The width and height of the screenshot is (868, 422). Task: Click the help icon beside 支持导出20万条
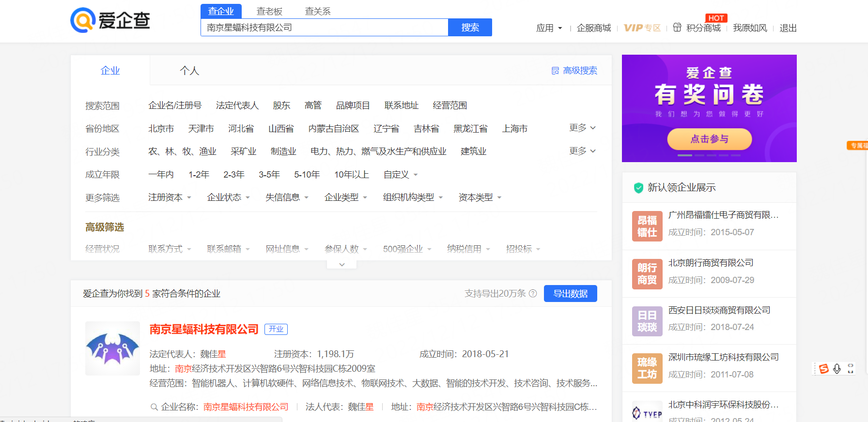click(533, 293)
